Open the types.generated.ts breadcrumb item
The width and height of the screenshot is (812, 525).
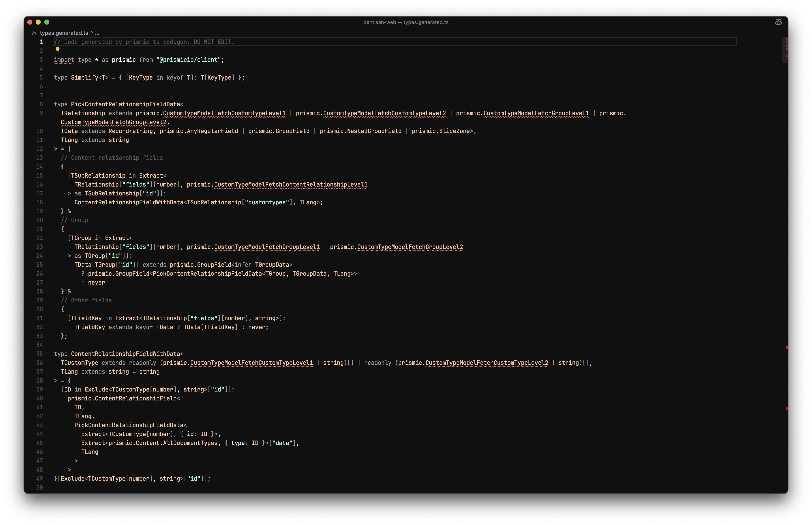point(64,33)
